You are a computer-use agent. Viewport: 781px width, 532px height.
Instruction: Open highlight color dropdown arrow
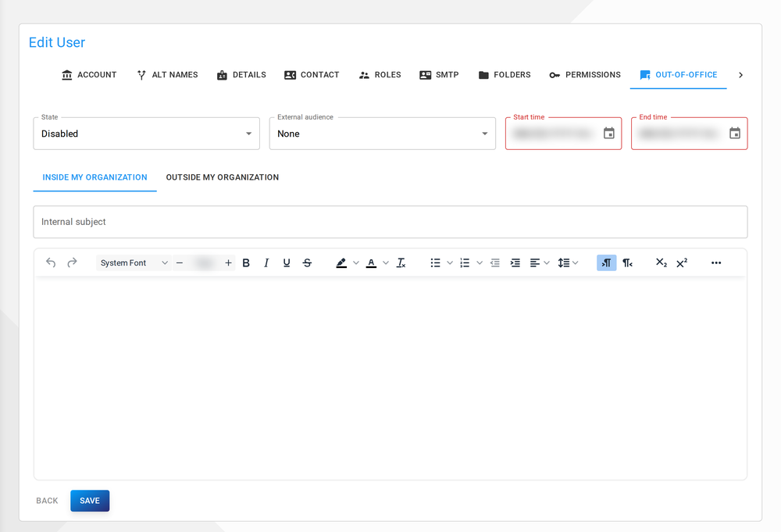coord(355,262)
